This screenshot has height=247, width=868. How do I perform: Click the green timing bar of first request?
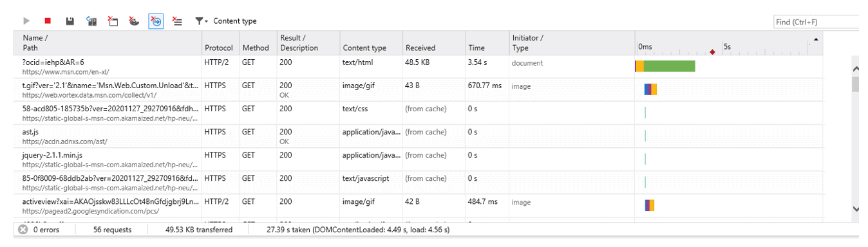(x=669, y=66)
